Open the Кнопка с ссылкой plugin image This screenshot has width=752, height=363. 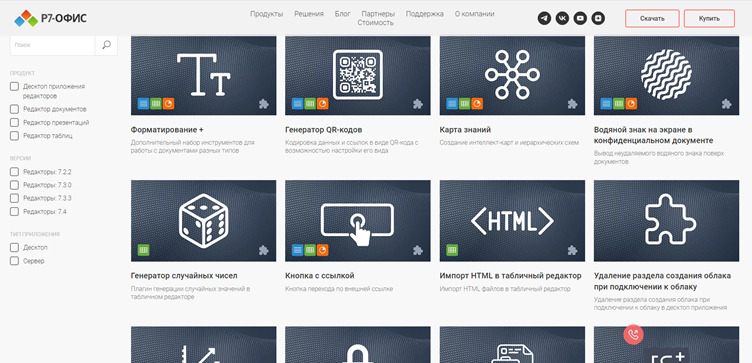[358, 221]
